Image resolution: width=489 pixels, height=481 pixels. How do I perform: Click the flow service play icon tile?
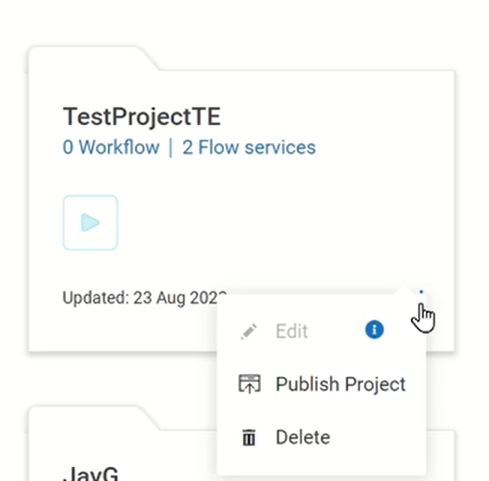(x=90, y=223)
